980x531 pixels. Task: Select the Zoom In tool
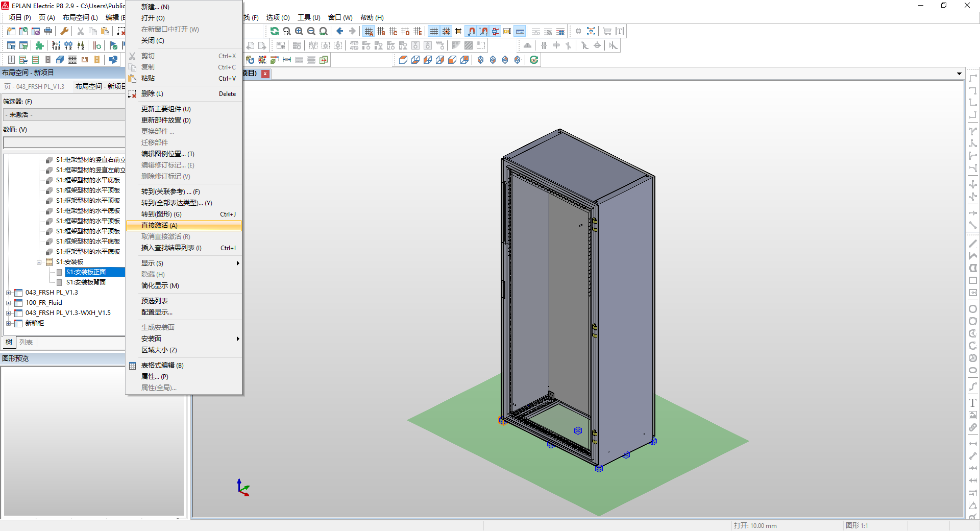pos(299,31)
